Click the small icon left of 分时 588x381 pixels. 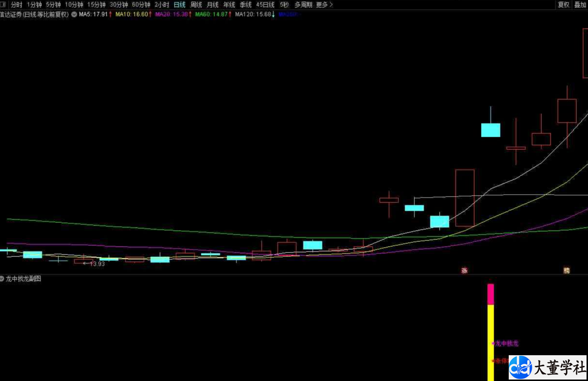click(4, 5)
